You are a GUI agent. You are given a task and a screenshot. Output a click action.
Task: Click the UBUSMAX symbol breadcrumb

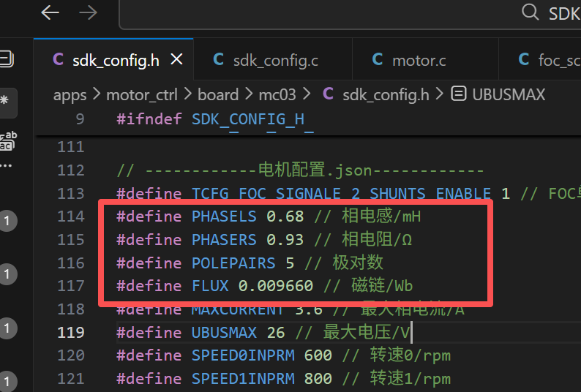509,95
